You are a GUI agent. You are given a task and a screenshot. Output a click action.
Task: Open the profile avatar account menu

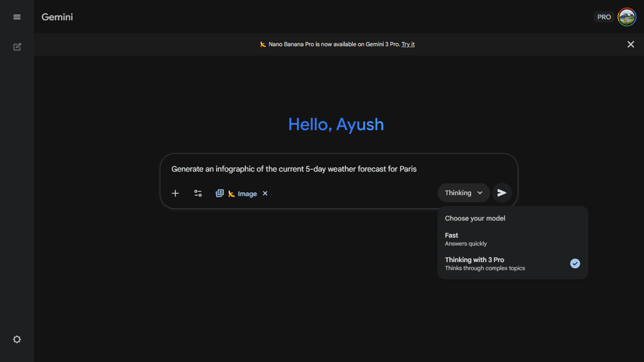tap(627, 17)
